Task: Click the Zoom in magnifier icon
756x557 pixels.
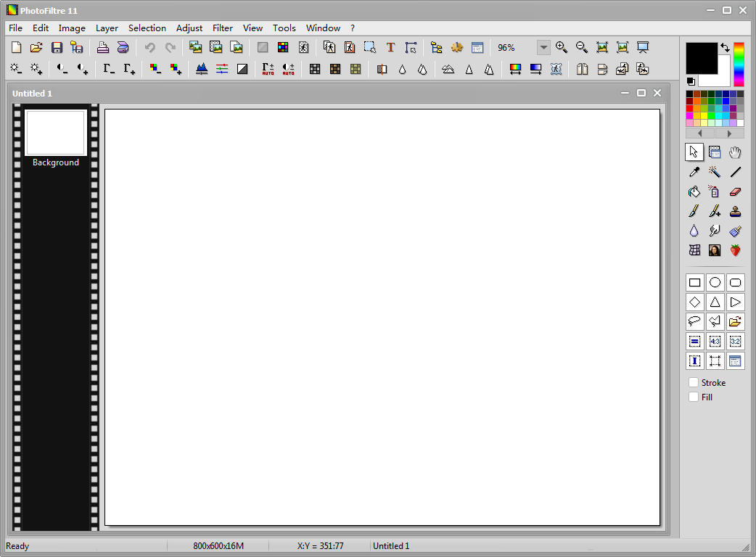Action: 562,47
